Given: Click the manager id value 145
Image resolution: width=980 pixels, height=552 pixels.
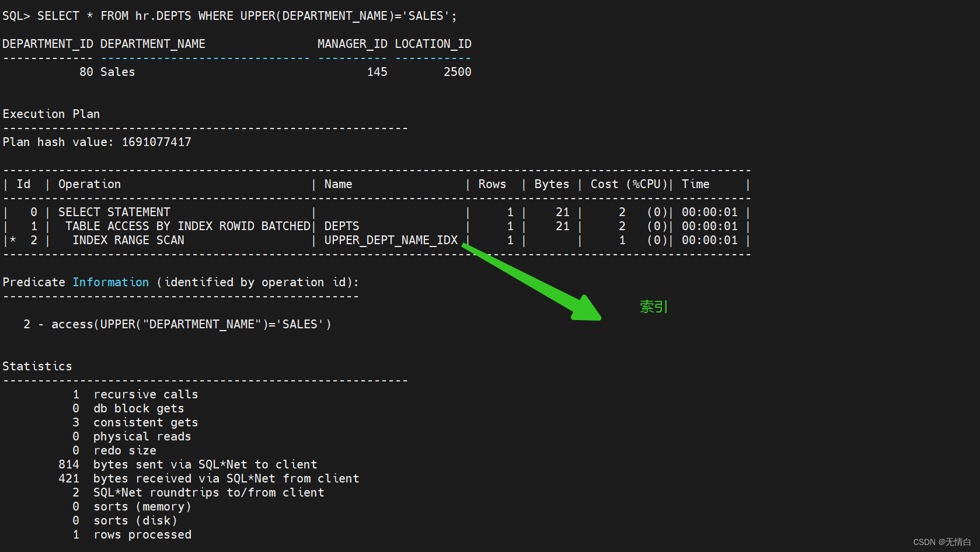Looking at the screenshot, I should tap(377, 72).
